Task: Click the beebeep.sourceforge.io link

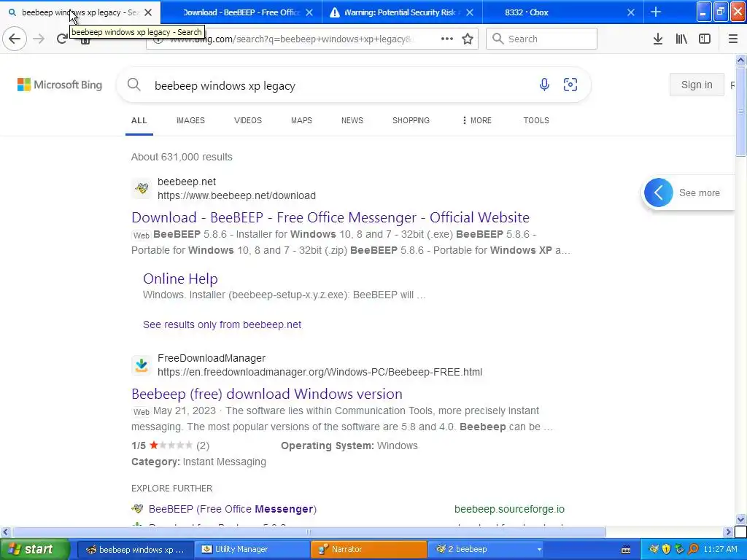Action: 509,509
